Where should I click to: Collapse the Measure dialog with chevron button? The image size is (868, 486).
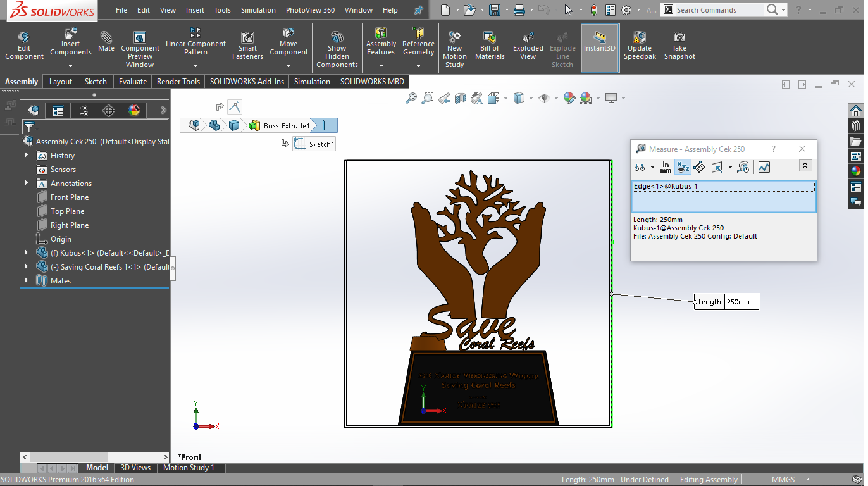(x=805, y=166)
